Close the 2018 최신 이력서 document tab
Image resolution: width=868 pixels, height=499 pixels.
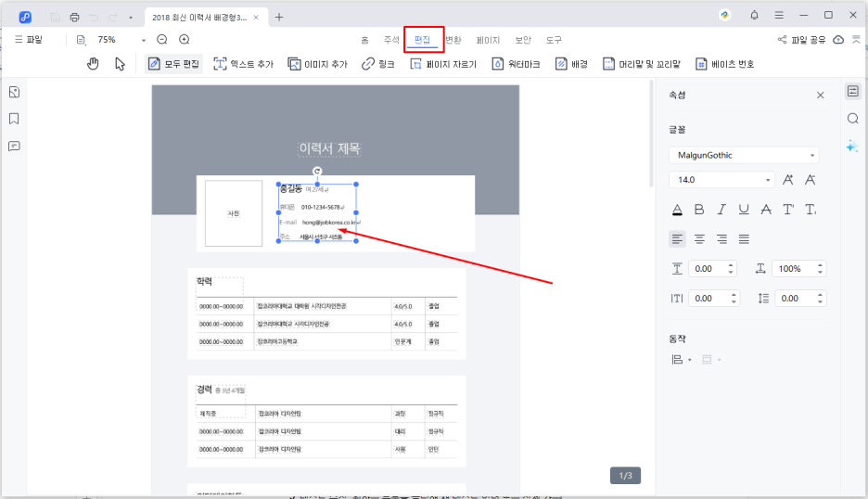(x=256, y=18)
